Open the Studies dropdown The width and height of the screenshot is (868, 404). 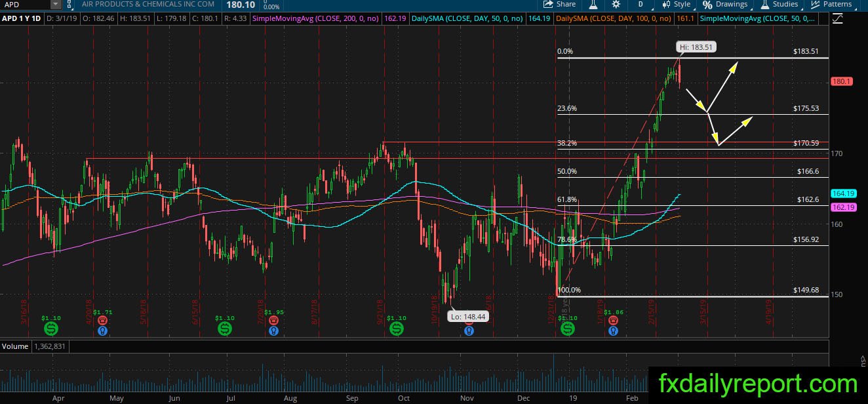click(x=781, y=4)
